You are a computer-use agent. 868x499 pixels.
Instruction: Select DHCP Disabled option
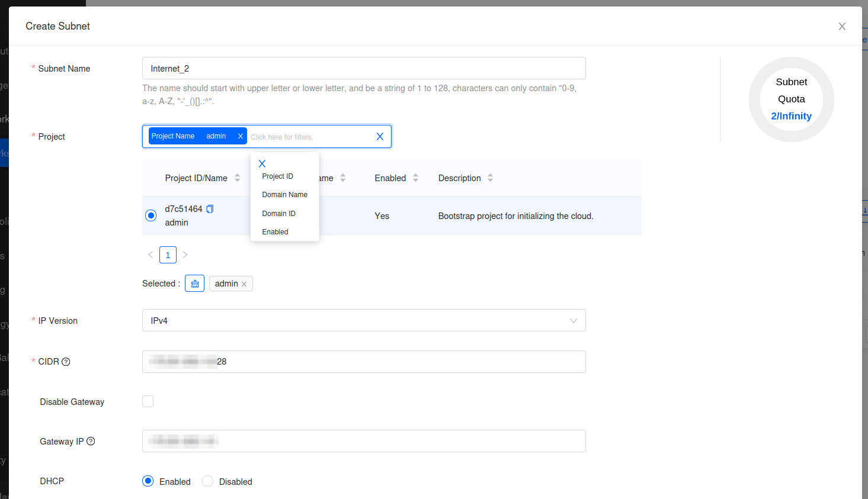(x=207, y=481)
